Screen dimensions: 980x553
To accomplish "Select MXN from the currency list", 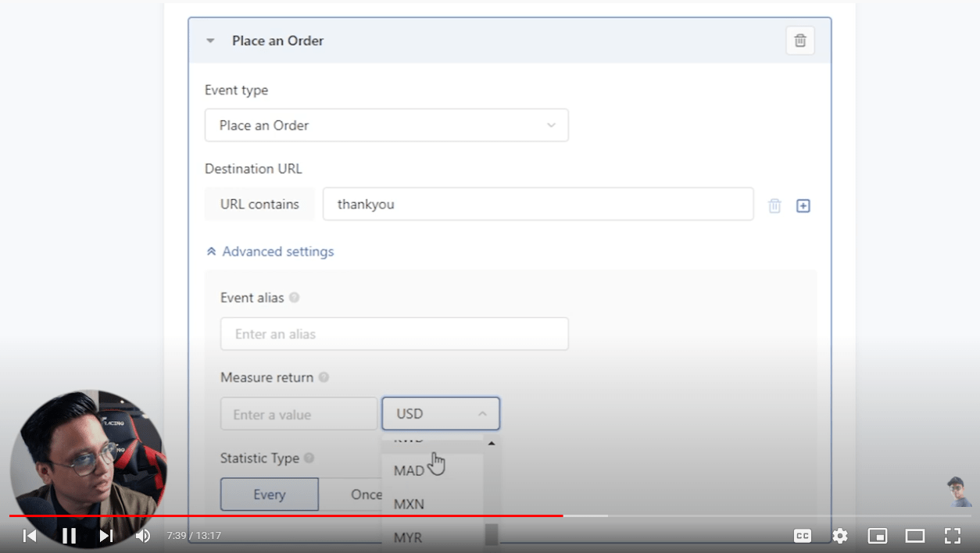I will coord(409,504).
